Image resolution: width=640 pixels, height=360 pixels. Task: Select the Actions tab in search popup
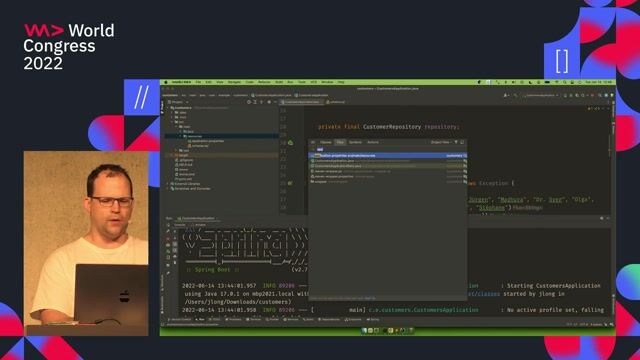(x=373, y=142)
